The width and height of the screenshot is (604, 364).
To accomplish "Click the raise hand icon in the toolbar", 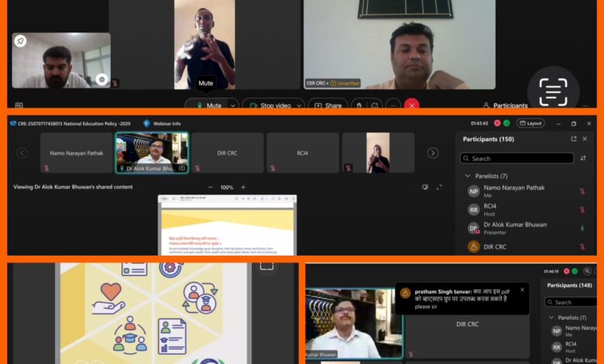I will (359, 105).
